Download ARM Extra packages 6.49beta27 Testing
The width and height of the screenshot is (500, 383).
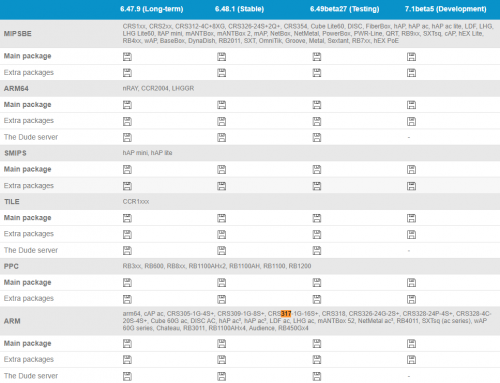317,360
